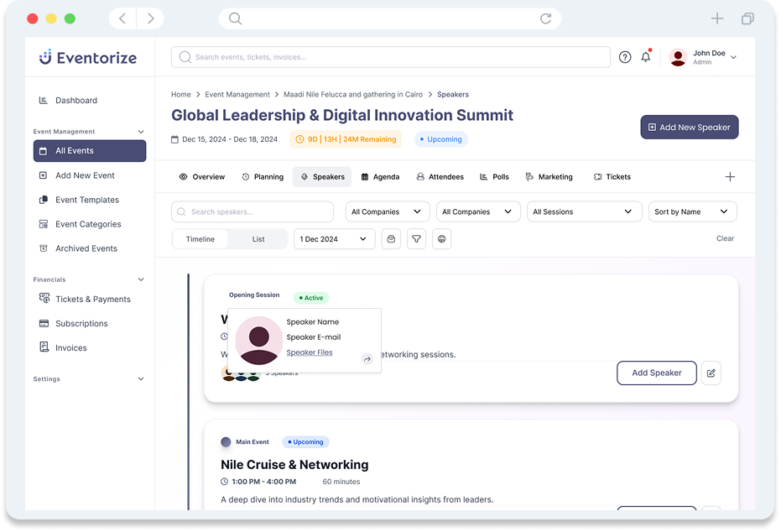Click the print icon in filter row
781x532 pixels.
click(x=442, y=239)
